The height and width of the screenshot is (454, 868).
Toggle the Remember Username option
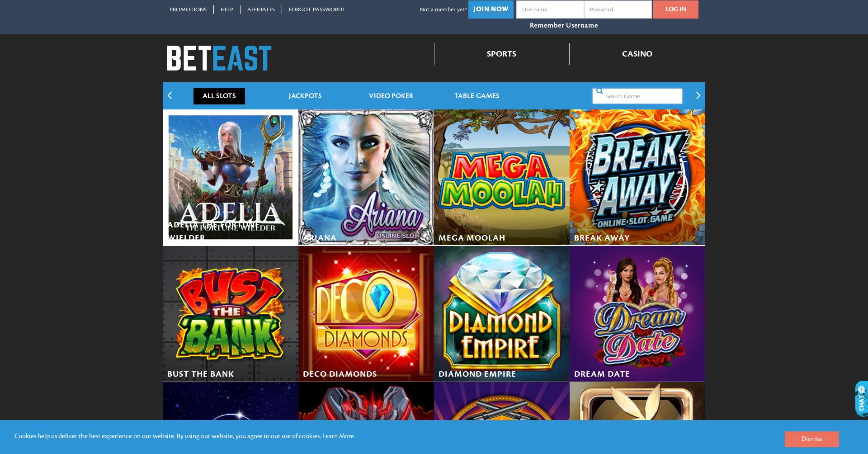[x=564, y=25]
